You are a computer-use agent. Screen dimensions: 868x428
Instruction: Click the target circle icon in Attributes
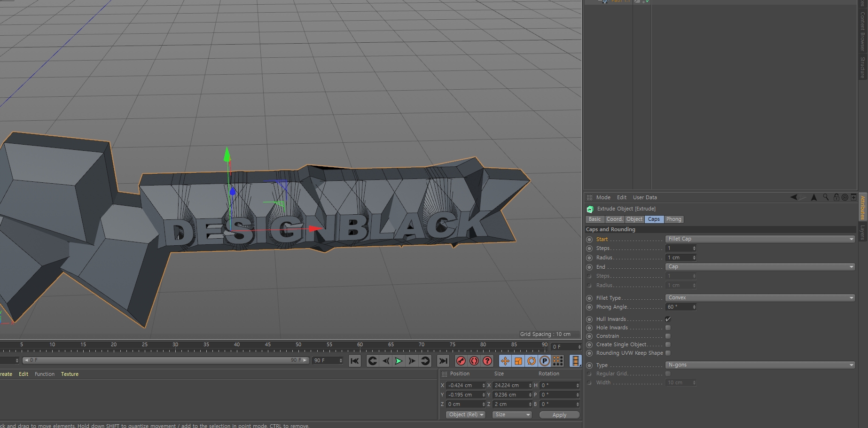(x=845, y=197)
